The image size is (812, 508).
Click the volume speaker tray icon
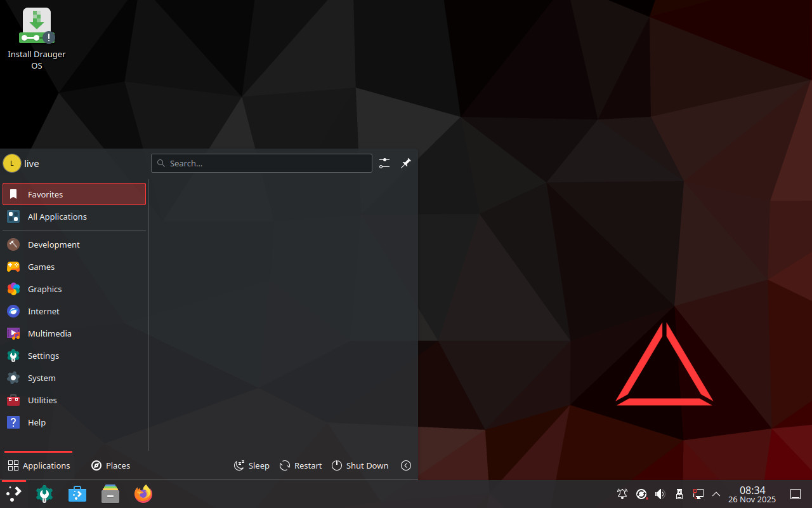point(660,494)
